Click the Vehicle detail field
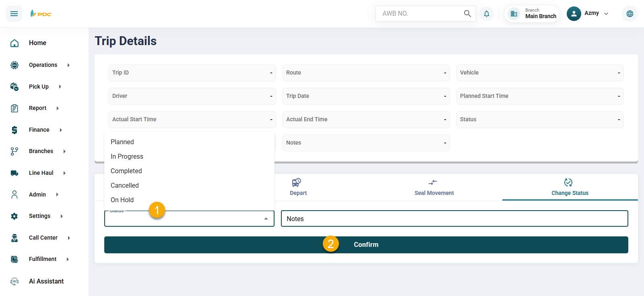Viewport: 644px width, 296px height. click(540, 73)
